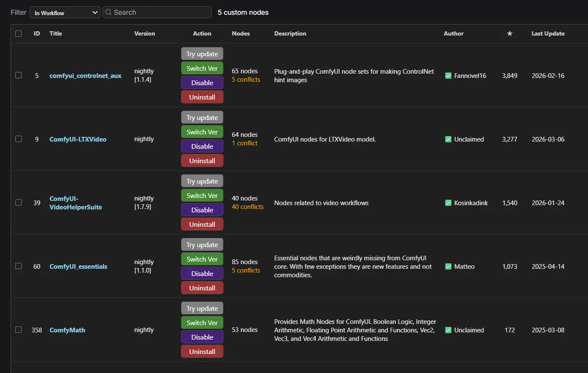Tick the ComfyMath row checkbox
This screenshot has width=588, height=373.
click(x=19, y=330)
